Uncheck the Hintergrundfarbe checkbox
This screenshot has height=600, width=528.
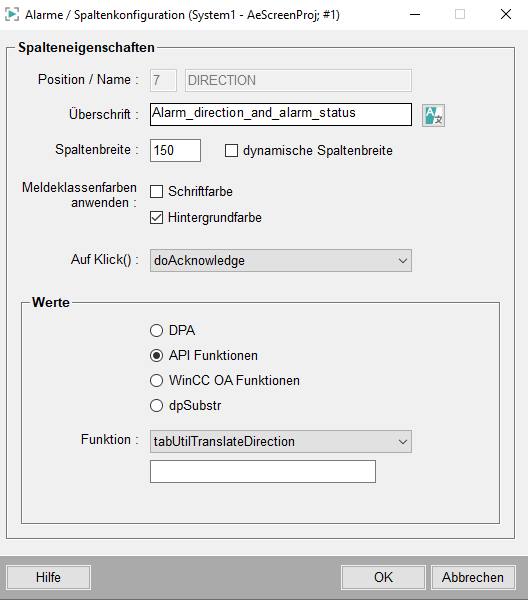pos(156,218)
